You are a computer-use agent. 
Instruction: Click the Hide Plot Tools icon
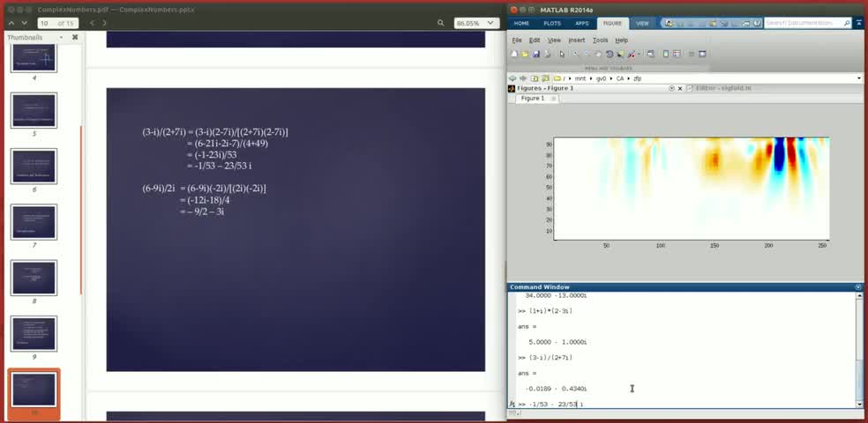[692, 54]
